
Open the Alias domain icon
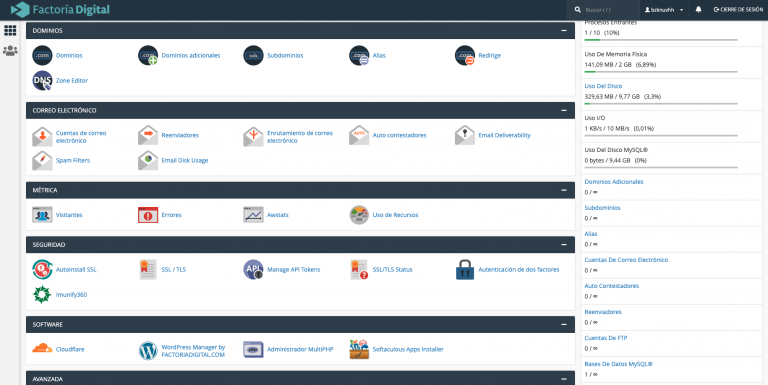pyautogui.click(x=359, y=55)
